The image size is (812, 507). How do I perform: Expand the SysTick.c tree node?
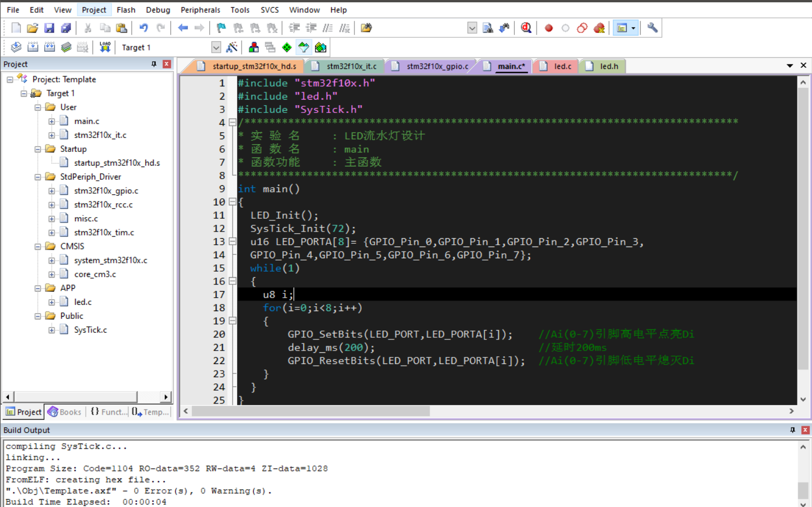(x=52, y=330)
